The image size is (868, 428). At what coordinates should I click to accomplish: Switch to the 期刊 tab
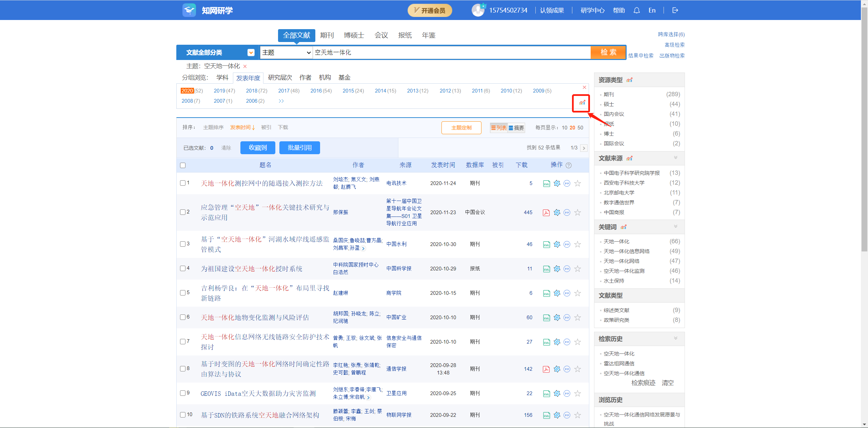point(326,35)
